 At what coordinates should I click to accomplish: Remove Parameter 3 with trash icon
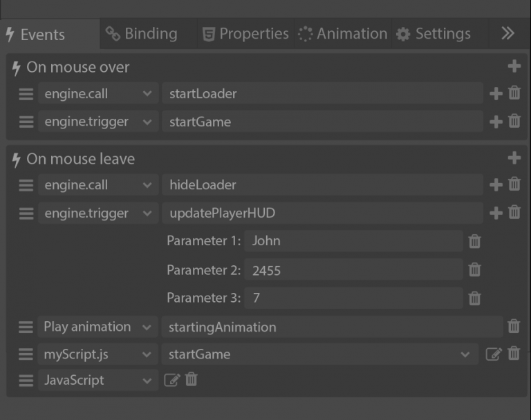point(474,298)
